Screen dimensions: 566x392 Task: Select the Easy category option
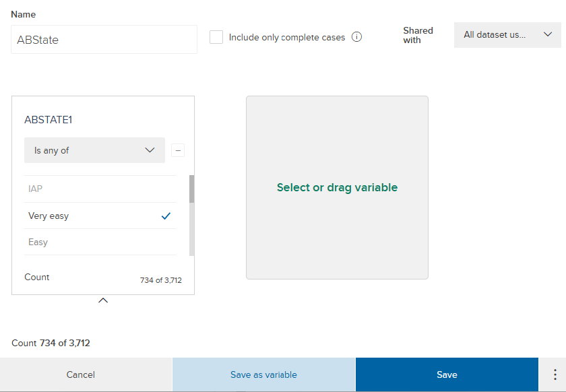click(x=38, y=242)
